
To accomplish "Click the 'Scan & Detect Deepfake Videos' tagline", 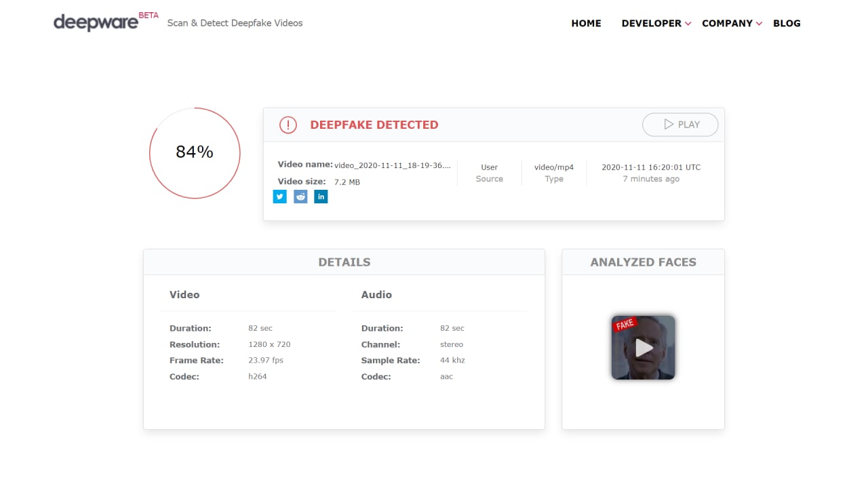I will tap(235, 23).
